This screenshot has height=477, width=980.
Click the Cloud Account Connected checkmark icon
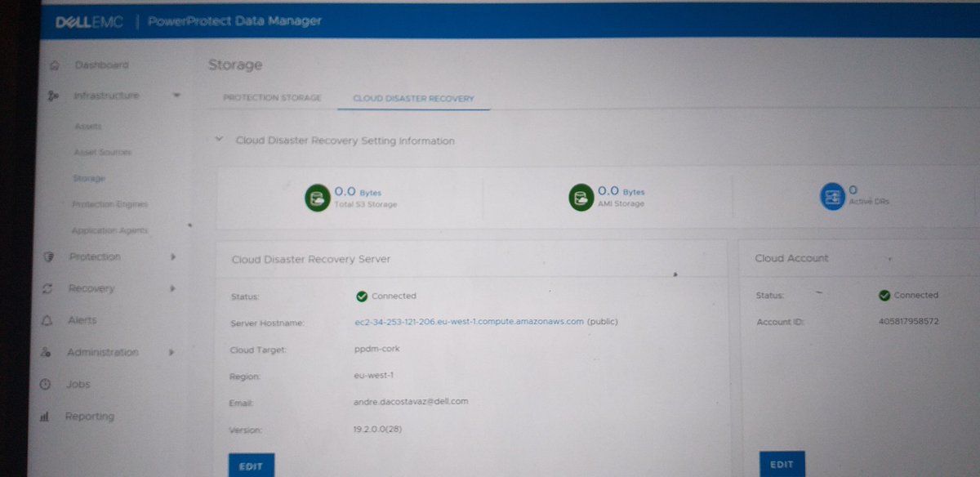[x=884, y=295]
